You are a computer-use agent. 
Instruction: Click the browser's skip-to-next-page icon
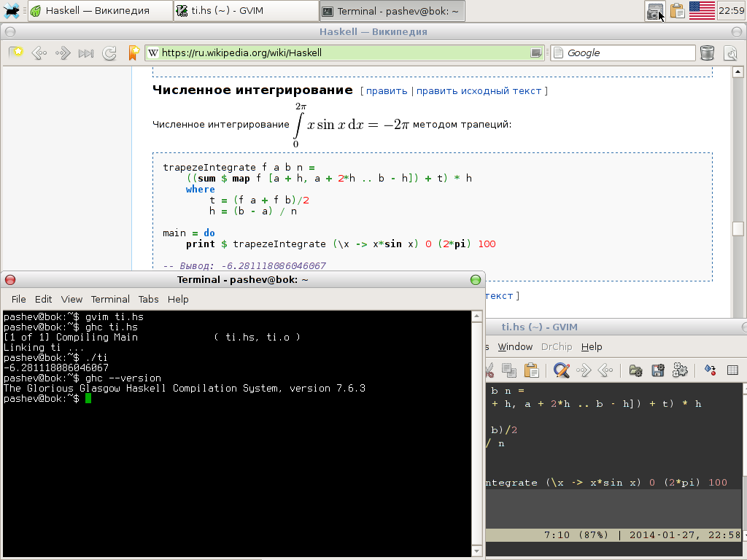pos(86,52)
